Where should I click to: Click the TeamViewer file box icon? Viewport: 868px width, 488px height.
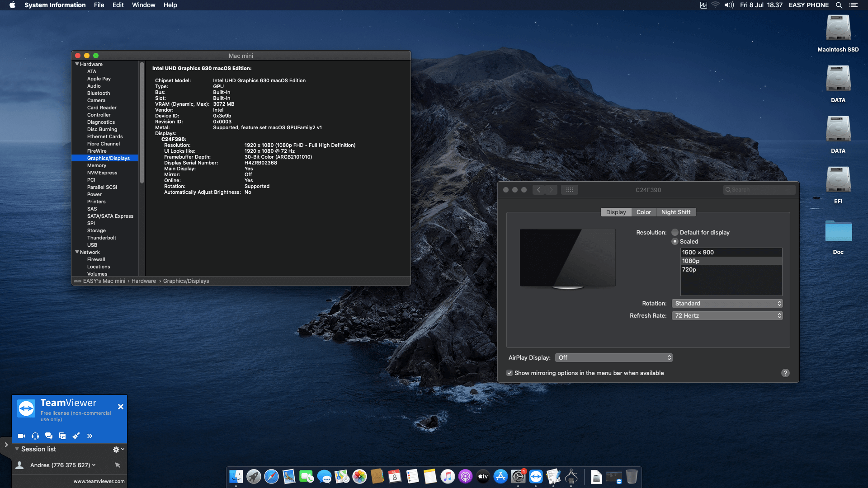(x=62, y=436)
